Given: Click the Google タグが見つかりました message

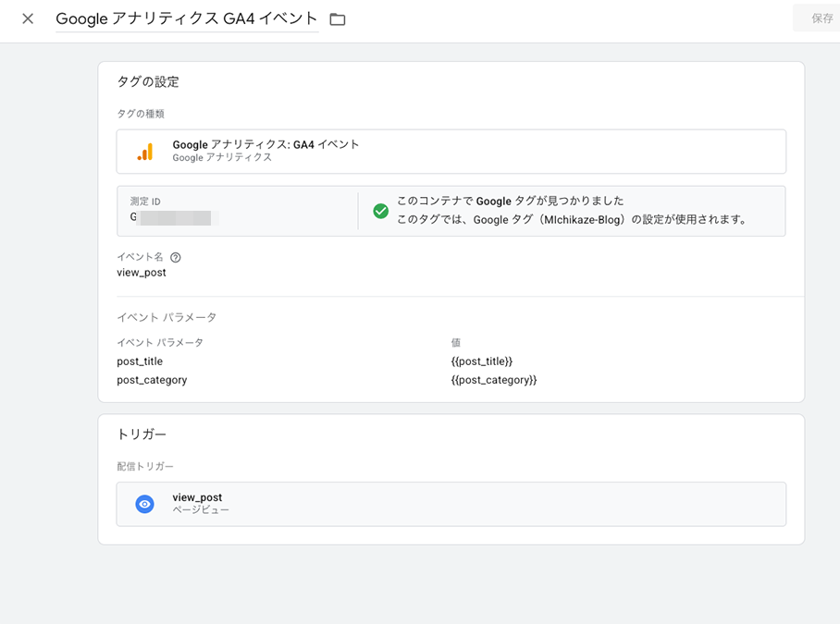Looking at the screenshot, I should [x=511, y=202].
